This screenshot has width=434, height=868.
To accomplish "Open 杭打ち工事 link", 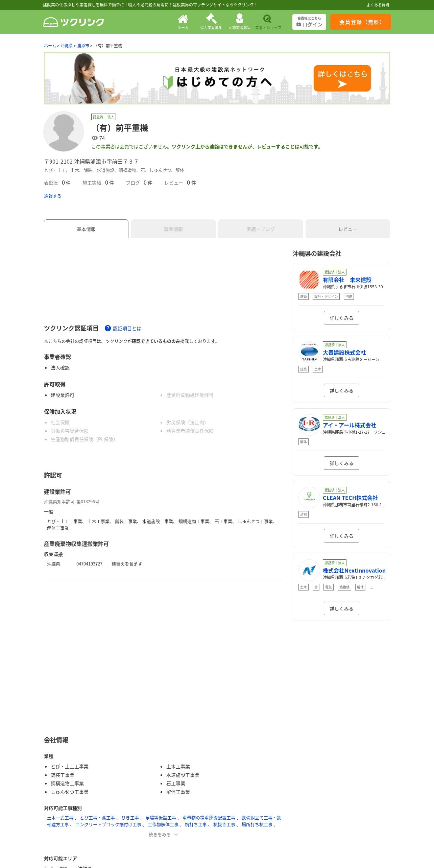I will click(x=196, y=825).
